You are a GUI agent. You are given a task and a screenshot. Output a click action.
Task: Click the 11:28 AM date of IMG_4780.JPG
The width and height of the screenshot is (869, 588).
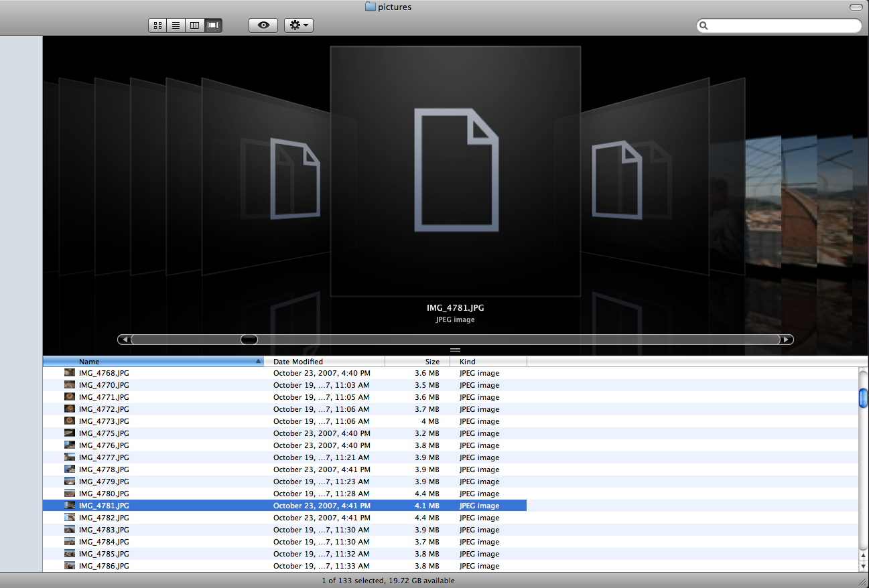pyautogui.click(x=321, y=494)
